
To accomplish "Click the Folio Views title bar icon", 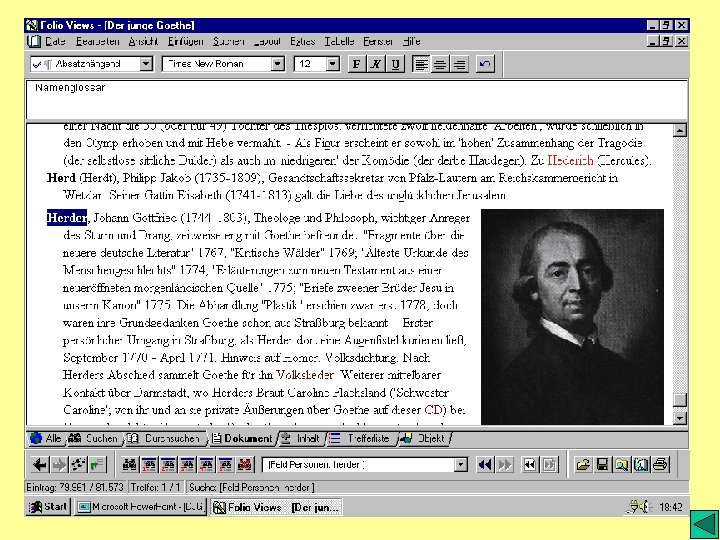I will coord(31,25).
